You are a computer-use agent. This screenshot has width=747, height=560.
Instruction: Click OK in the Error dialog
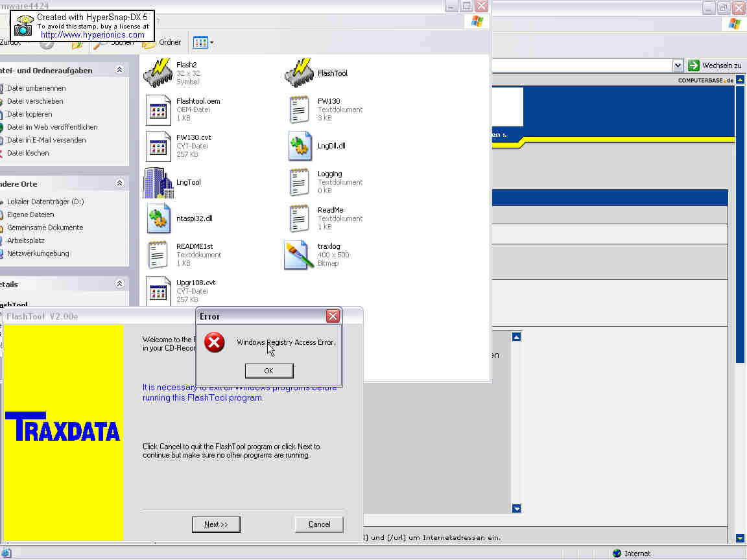(268, 371)
